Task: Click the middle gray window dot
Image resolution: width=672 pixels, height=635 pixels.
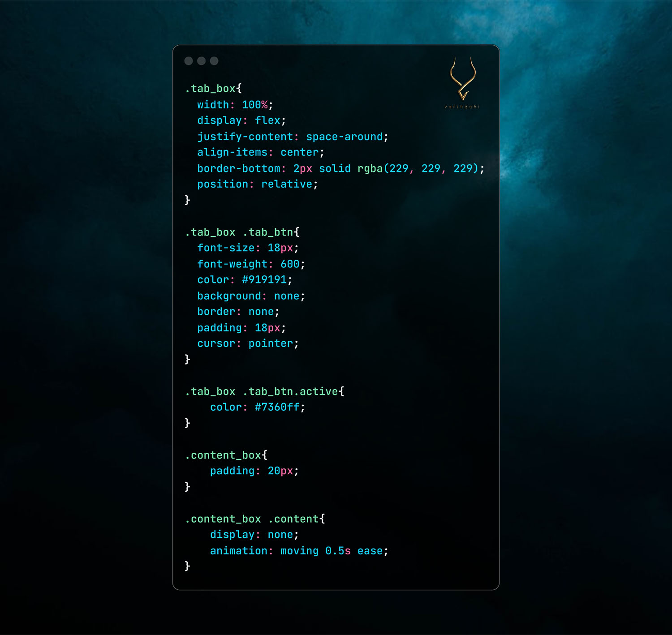Action: tap(202, 61)
